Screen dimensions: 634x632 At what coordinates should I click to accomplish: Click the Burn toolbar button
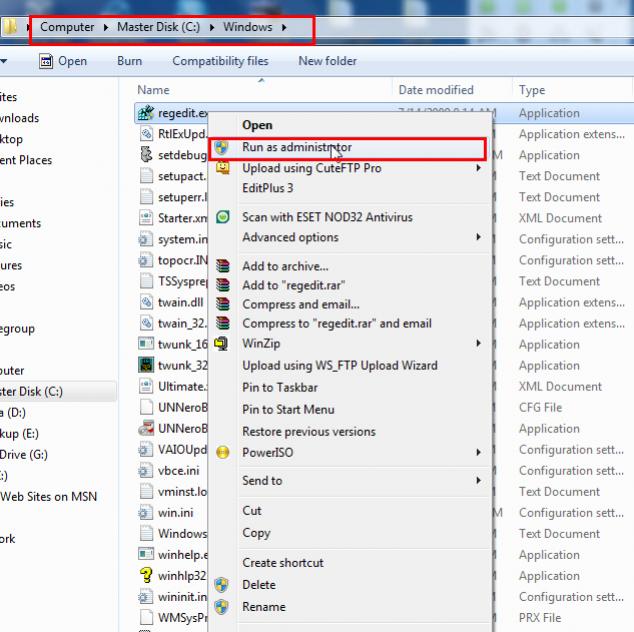[x=129, y=61]
